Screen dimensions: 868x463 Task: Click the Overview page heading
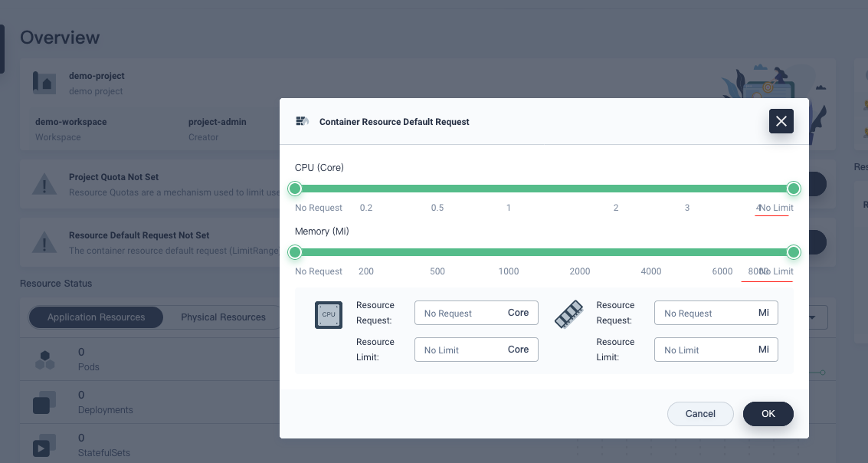(x=60, y=37)
